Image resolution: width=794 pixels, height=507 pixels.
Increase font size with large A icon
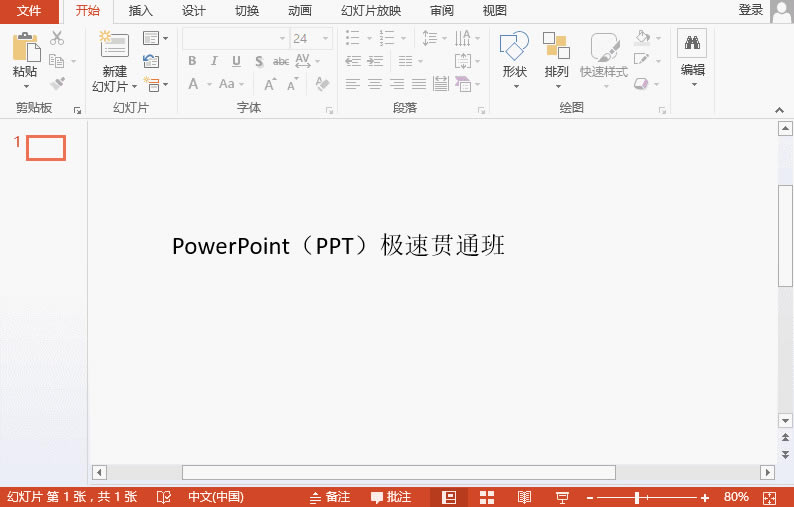[270, 84]
